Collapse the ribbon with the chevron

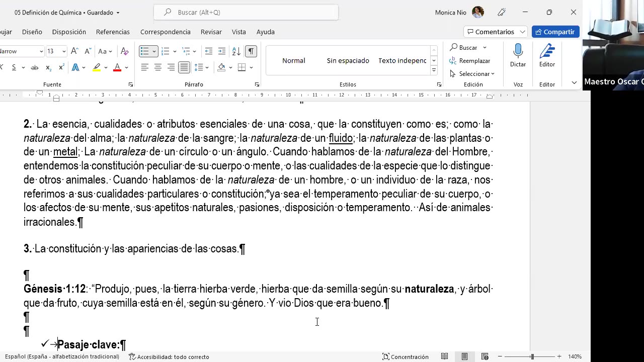(574, 83)
